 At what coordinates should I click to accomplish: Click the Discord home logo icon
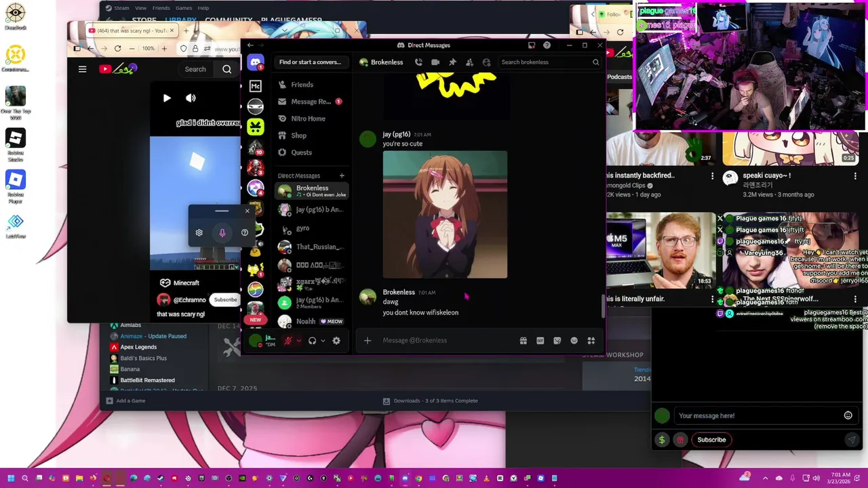(256, 62)
